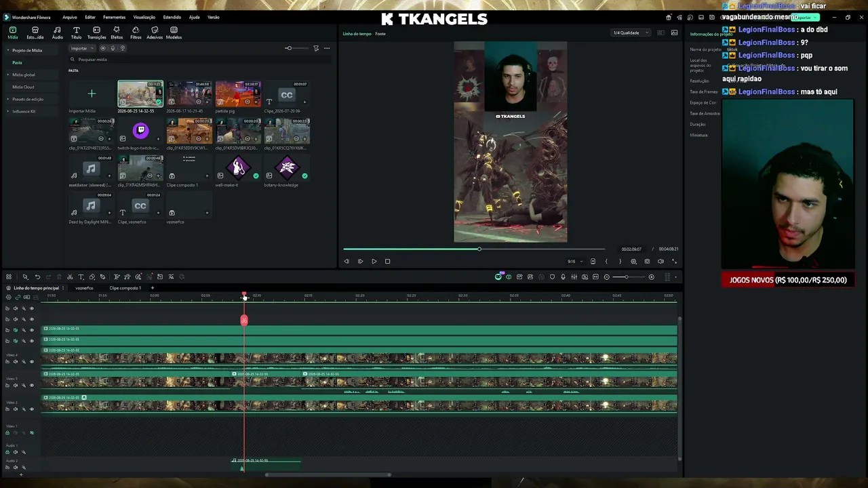Open the Filtros library
868x488 pixels.
[x=136, y=33]
